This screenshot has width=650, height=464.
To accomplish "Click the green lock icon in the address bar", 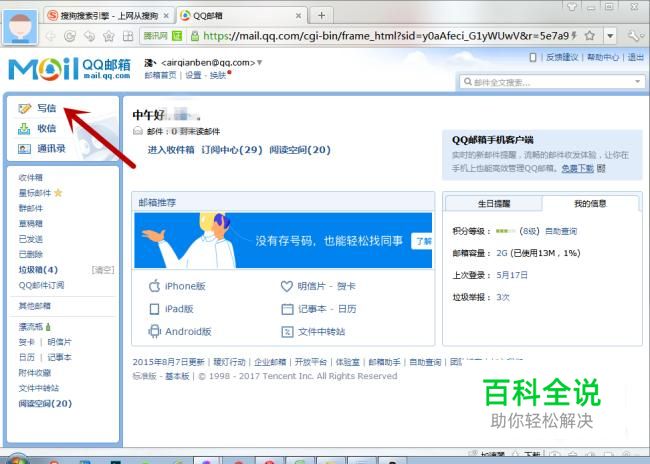I will point(194,36).
